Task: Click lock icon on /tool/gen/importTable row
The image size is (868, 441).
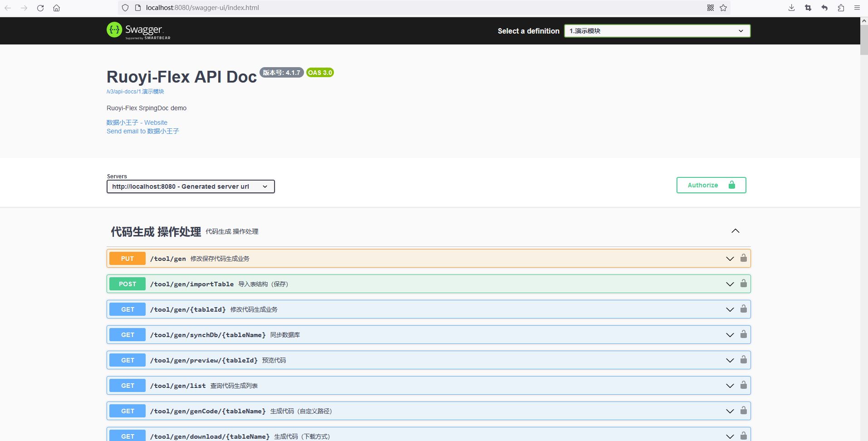Action: [744, 284]
